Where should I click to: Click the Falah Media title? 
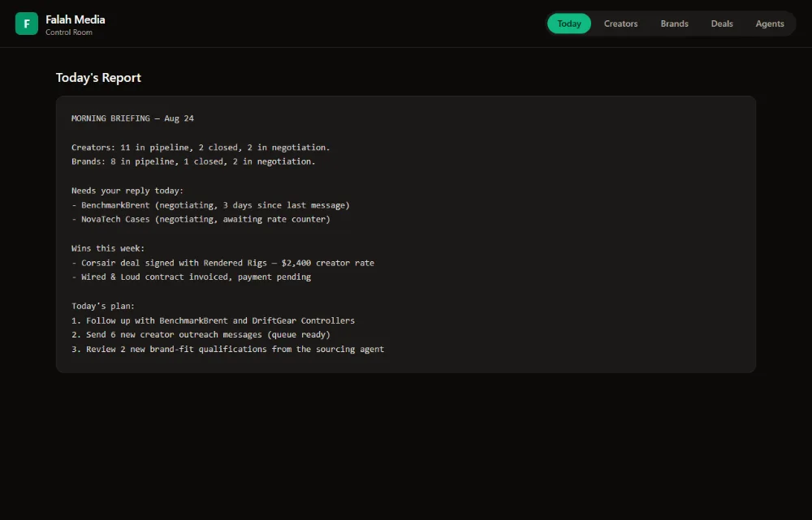[x=75, y=19]
